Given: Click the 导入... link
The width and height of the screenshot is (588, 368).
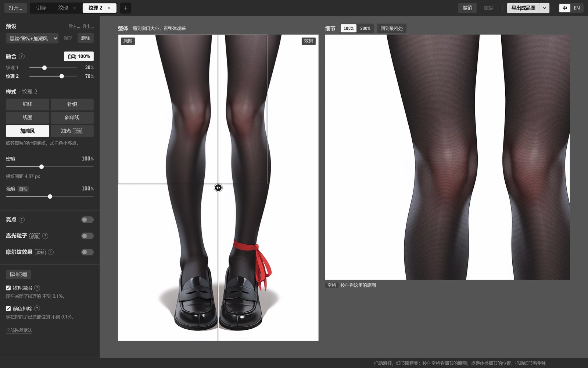Looking at the screenshot, I should [x=74, y=26].
